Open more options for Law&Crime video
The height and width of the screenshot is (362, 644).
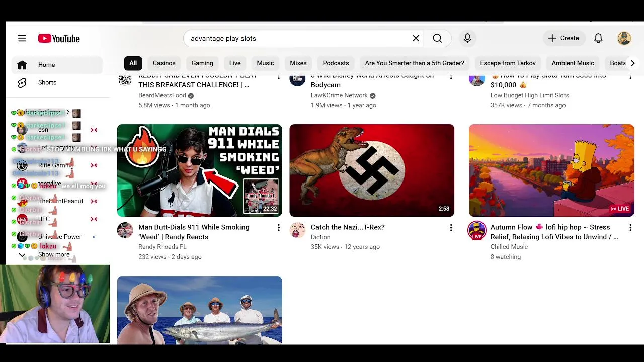point(451,77)
